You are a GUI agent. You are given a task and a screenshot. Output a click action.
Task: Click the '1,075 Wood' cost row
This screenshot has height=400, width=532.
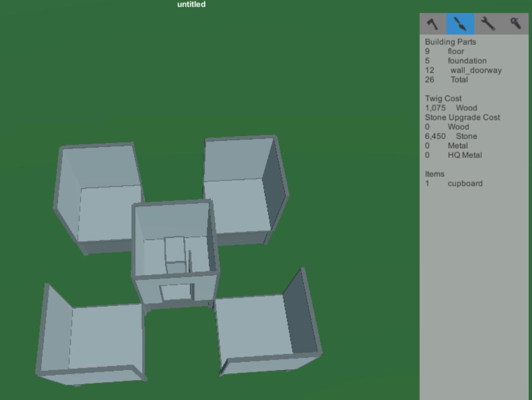click(x=451, y=108)
